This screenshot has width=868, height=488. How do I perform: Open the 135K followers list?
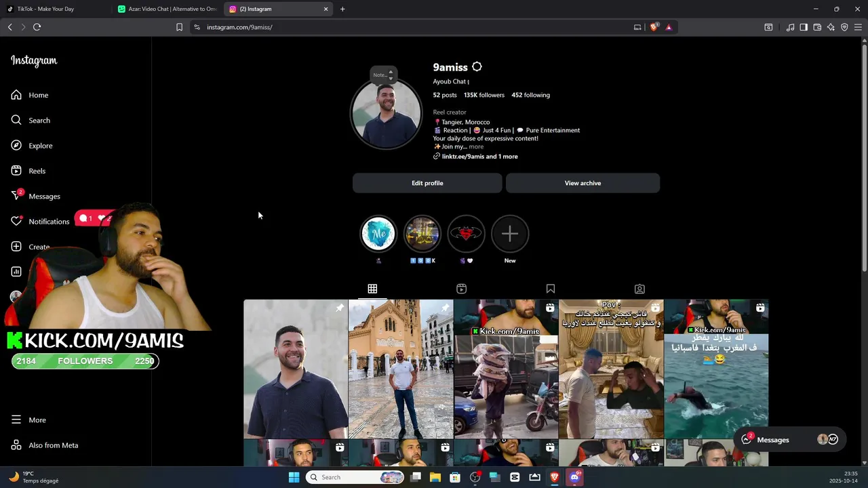484,95
